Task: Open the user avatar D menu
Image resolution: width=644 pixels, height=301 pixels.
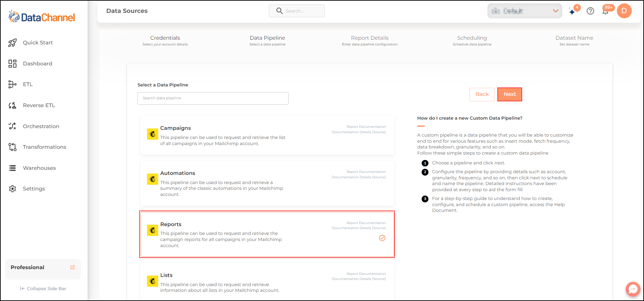Action: (x=624, y=11)
